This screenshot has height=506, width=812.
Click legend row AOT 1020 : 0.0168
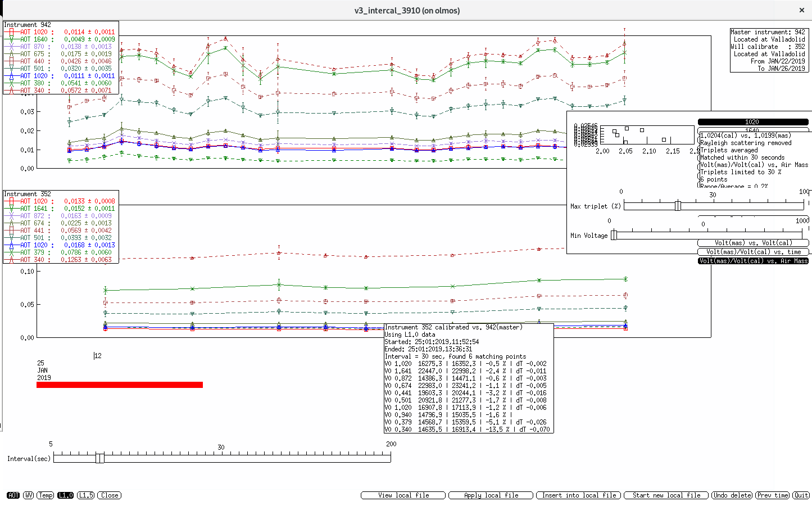(x=60, y=245)
